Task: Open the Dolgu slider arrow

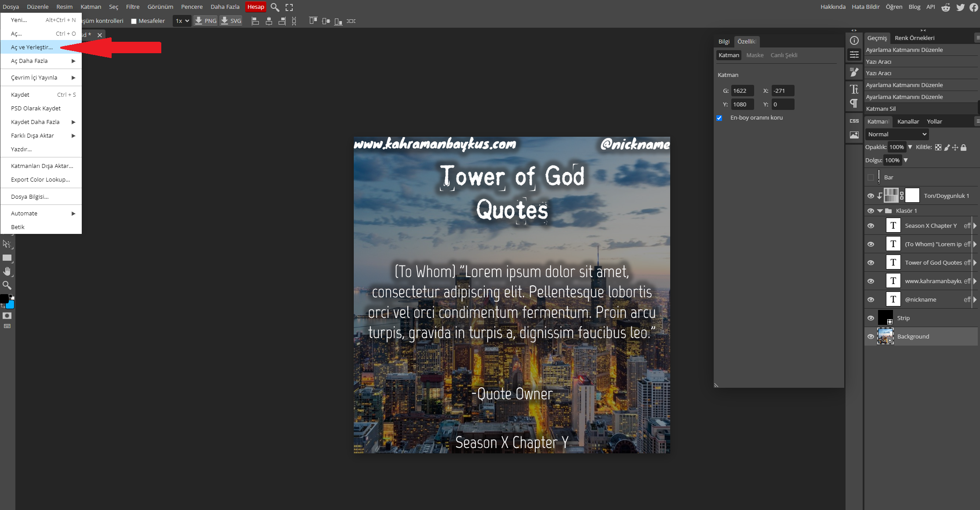Action: (x=905, y=160)
